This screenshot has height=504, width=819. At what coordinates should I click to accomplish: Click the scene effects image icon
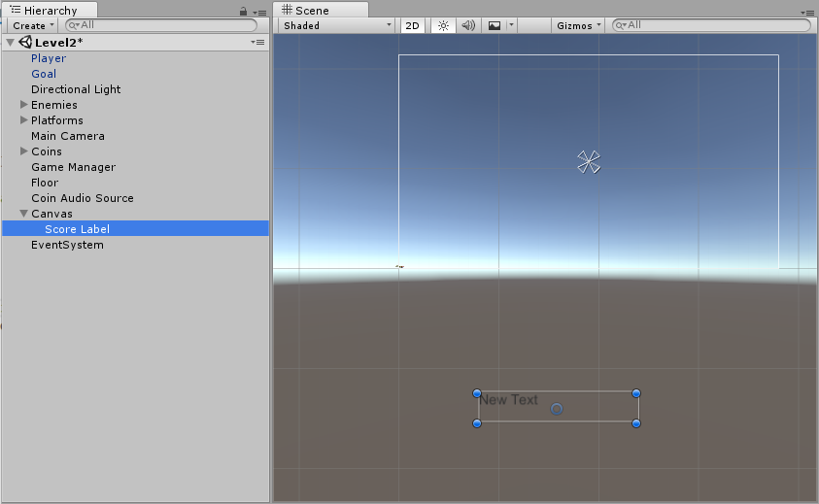pos(495,25)
